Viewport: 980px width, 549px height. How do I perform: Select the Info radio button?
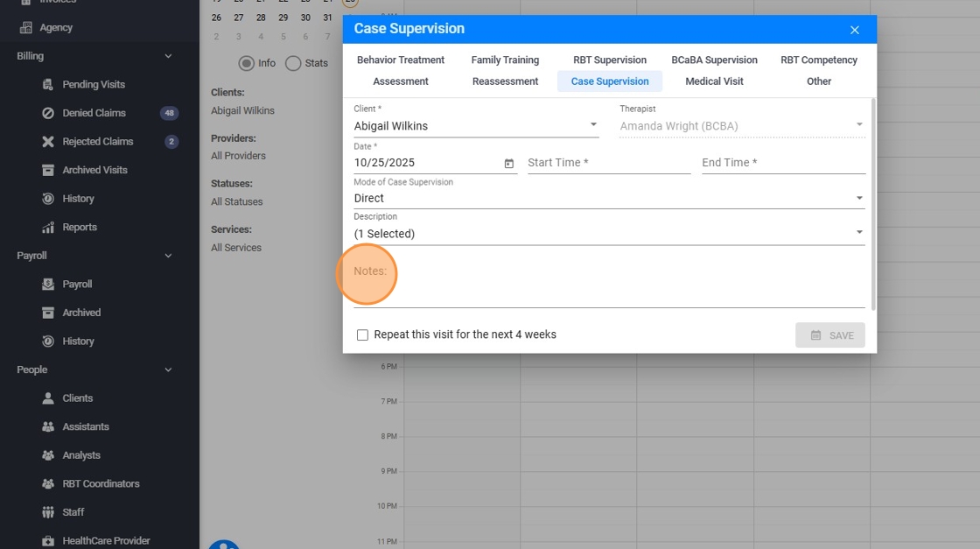[x=247, y=63]
